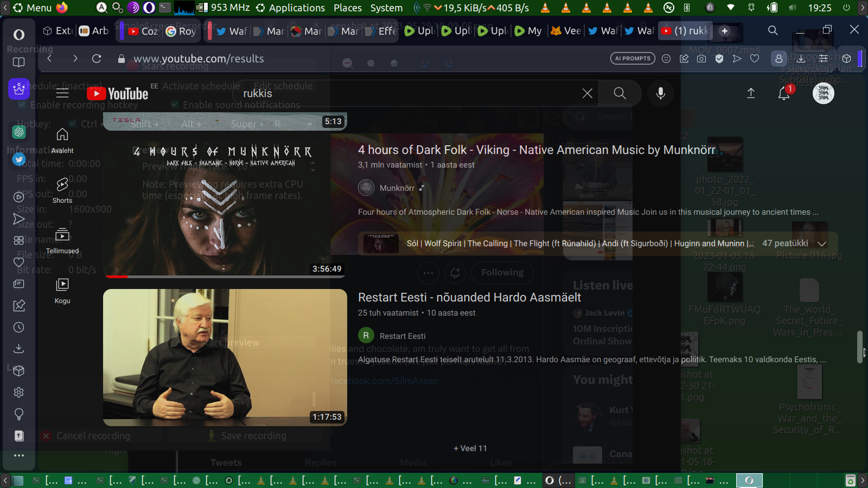
Task: Open Shorts in YouTube sidebar
Action: tap(62, 191)
